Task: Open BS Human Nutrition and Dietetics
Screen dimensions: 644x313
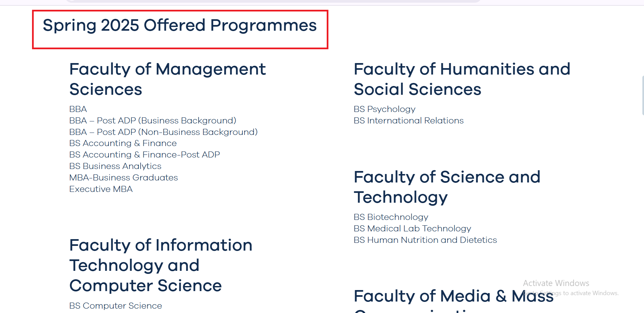Action: coord(426,240)
